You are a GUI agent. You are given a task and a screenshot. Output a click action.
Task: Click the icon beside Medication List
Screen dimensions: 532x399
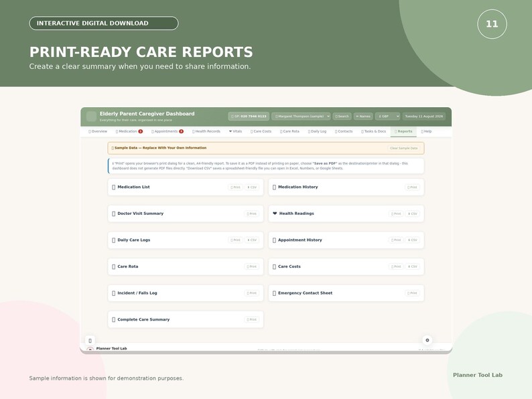click(x=114, y=187)
